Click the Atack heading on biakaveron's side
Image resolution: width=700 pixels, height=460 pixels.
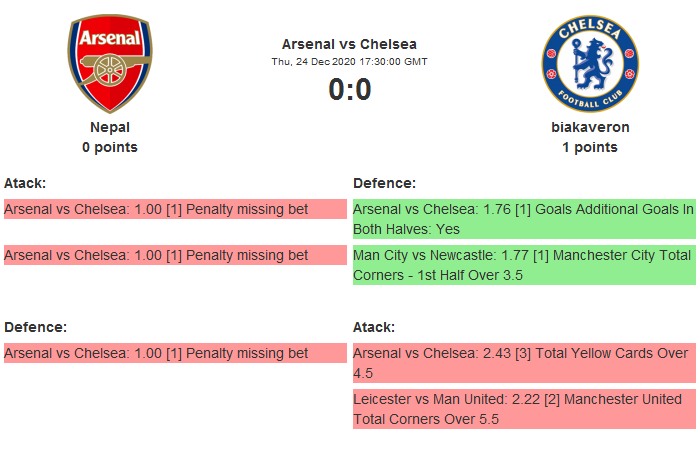(374, 327)
